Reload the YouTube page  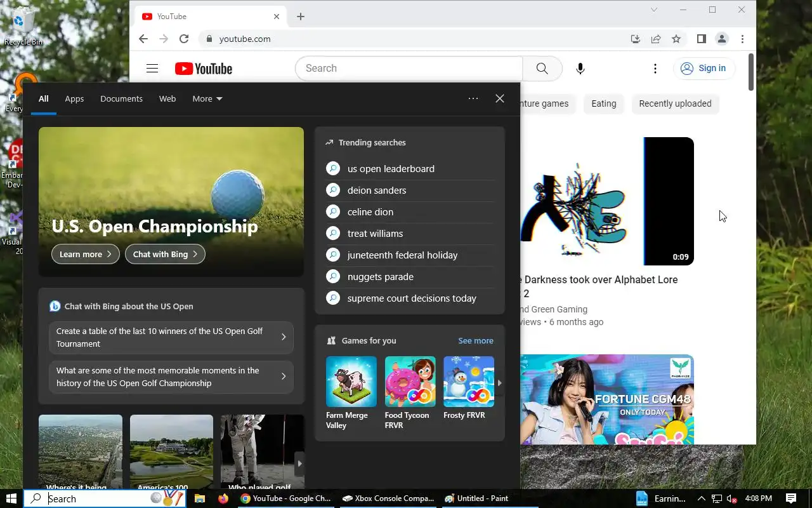(184, 39)
